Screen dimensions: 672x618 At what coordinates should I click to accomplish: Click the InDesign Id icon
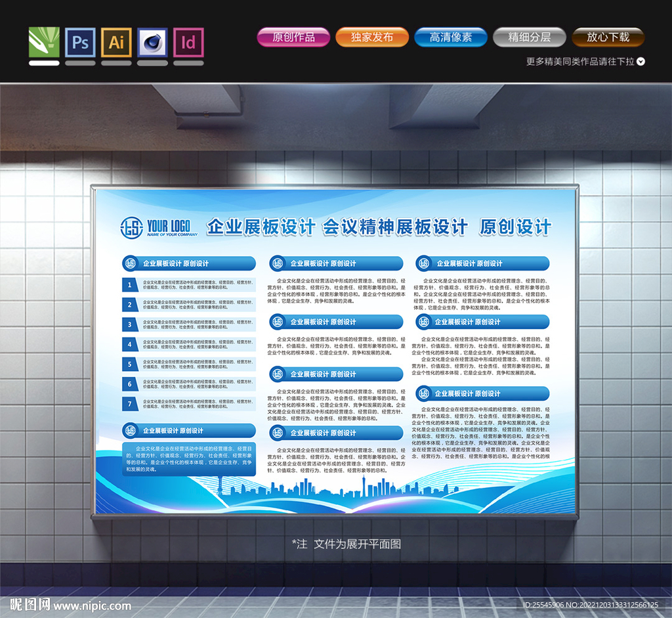pyautogui.click(x=188, y=42)
